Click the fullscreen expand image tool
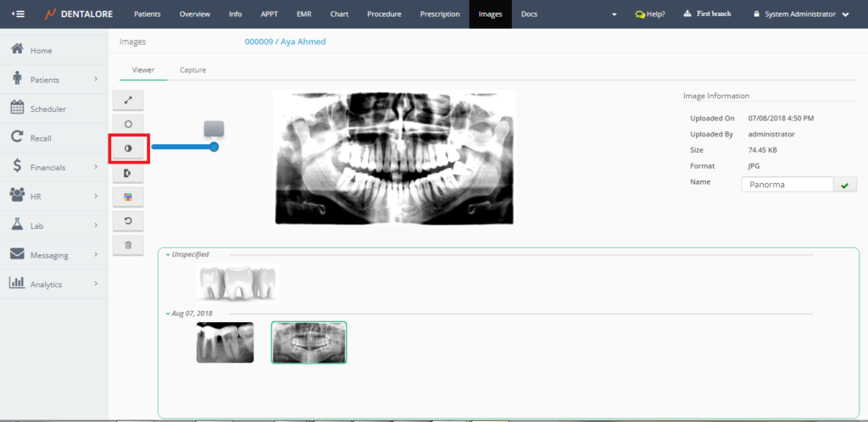 (x=128, y=100)
